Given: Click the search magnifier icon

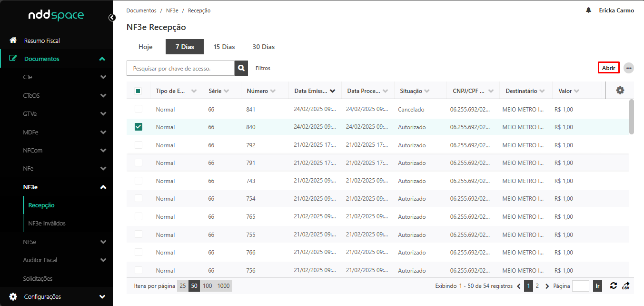Looking at the screenshot, I should (x=241, y=68).
